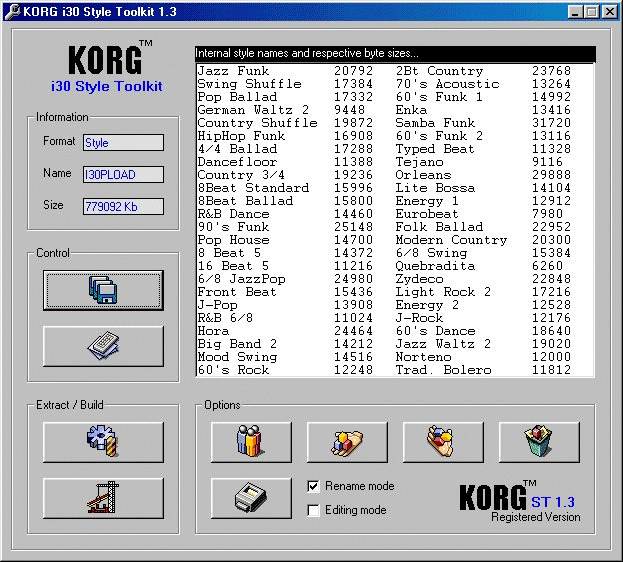Enable the Rename mode checkbox
Image resolution: width=623 pixels, height=562 pixels.
[x=313, y=486]
